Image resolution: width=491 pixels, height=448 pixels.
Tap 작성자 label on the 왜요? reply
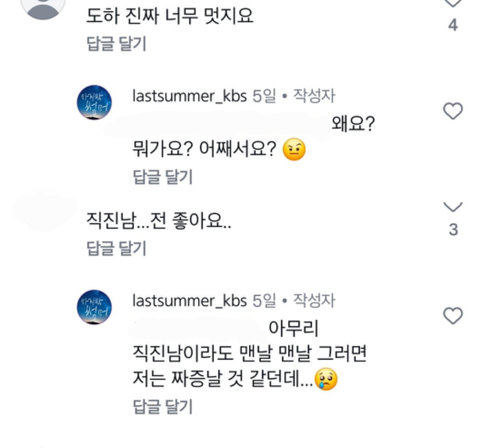tap(314, 96)
